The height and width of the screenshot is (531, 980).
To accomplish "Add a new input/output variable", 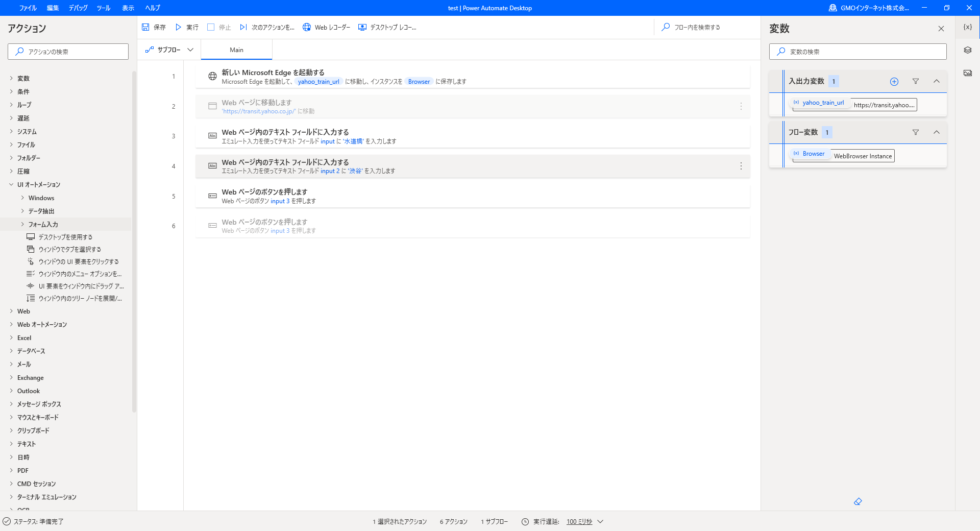I will click(x=894, y=81).
